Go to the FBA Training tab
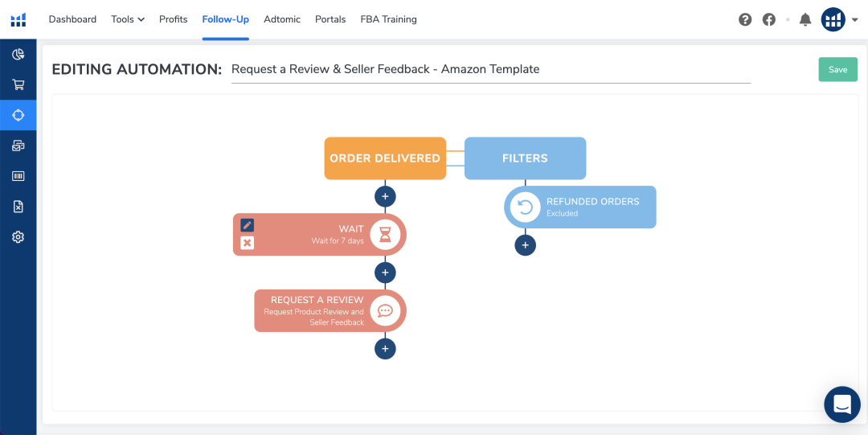868x435 pixels. (x=388, y=19)
